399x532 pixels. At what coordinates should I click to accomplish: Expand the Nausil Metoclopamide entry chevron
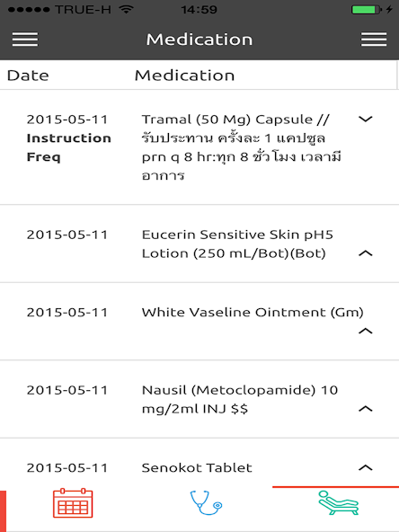point(366,409)
